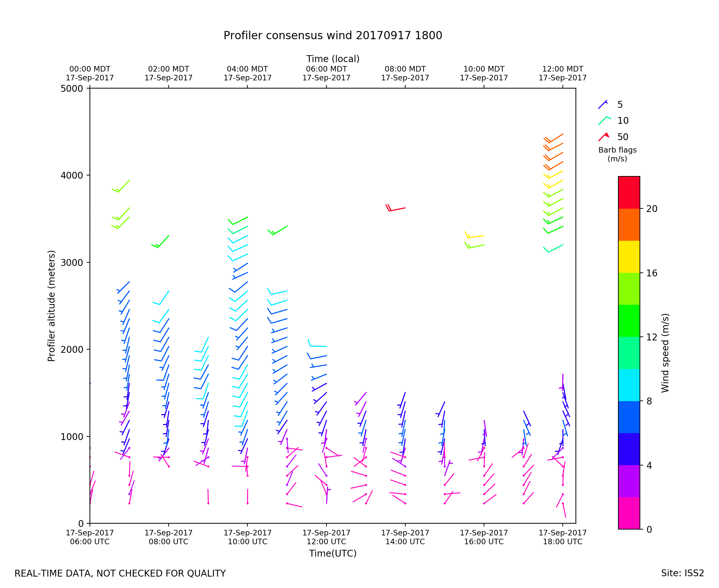Click the REAL-TIME DATA disclaimer text
This screenshot has width=719, height=588.
(x=120, y=573)
